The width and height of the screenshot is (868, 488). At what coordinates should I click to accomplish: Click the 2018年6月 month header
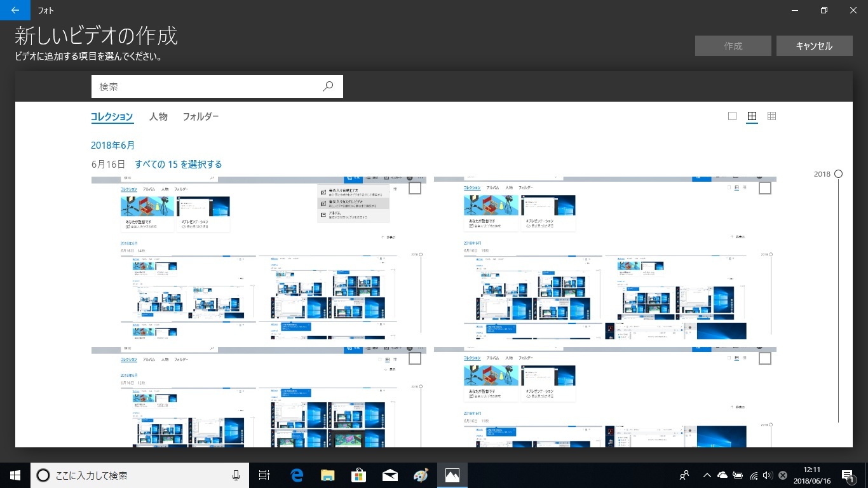(x=112, y=146)
